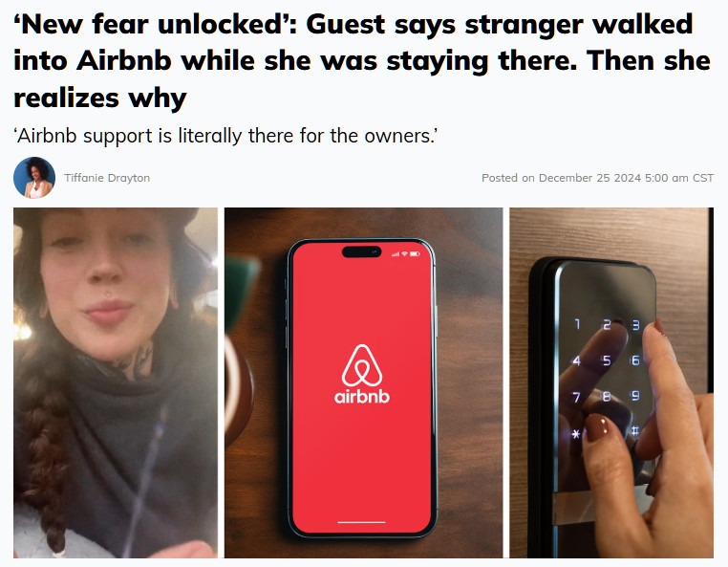Click the 'New fear unlocked' article headline
This screenshot has width=728, height=567.
362,61
